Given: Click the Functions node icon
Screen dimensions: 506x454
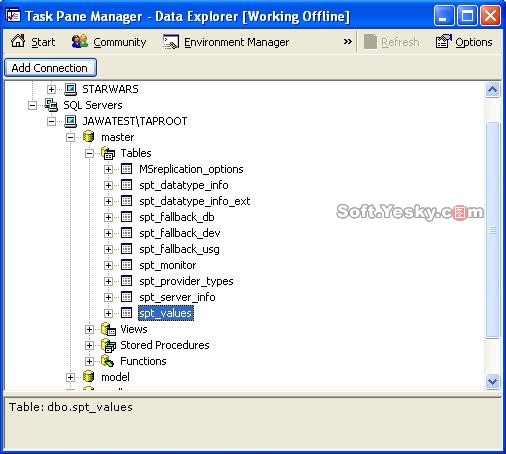Looking at the screenshot, I should coord(108,361).
